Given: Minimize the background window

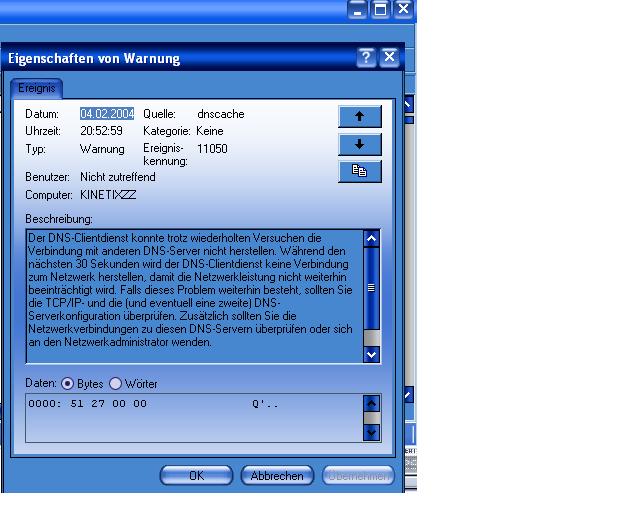Looking at the screenshot, I should pyautogui.click(x=357, y=9).
